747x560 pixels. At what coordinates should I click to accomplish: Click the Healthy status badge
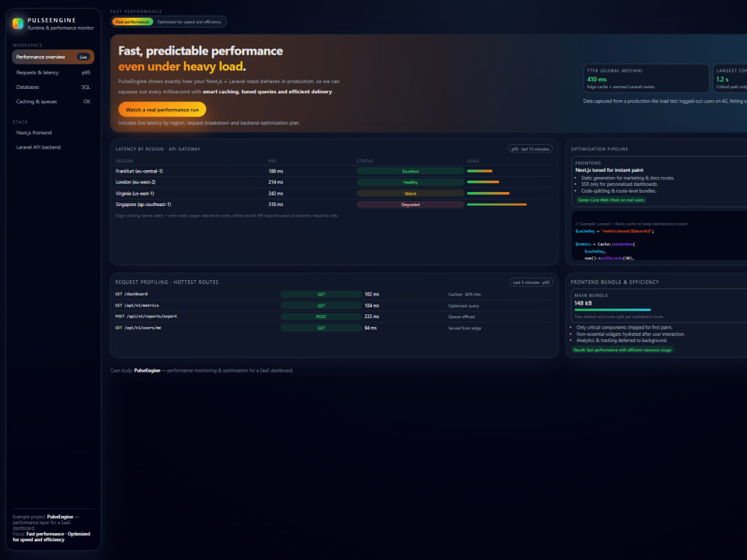410,182
